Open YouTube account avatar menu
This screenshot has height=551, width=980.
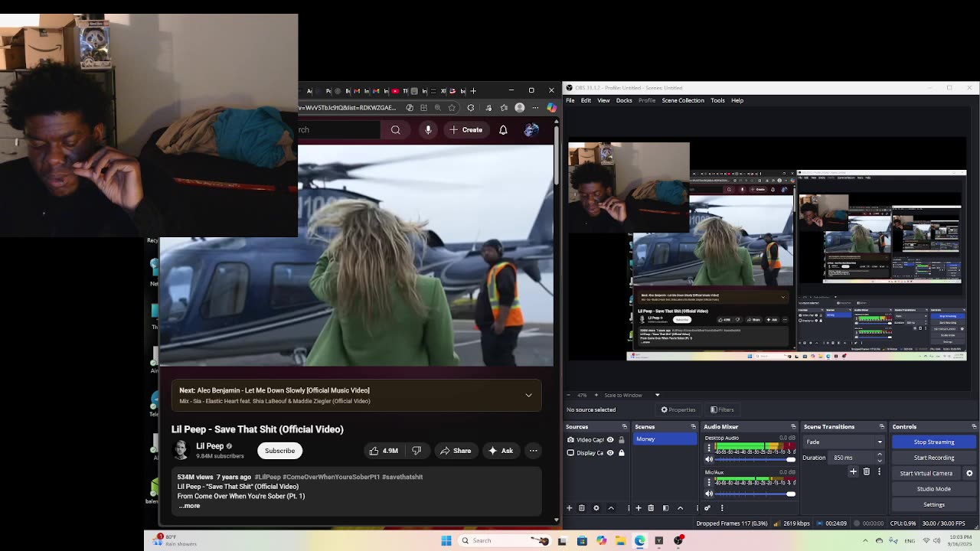(x=531, y=130)
